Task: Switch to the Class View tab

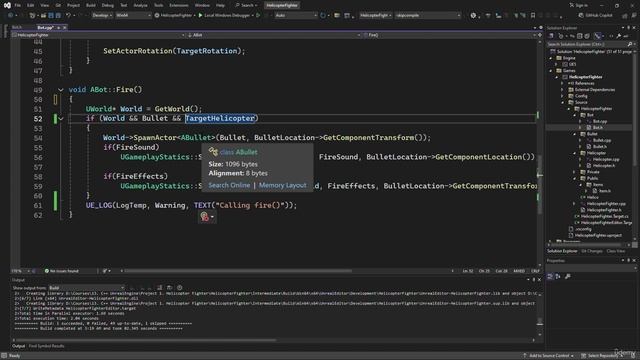Action: click(x=616, y=251)
